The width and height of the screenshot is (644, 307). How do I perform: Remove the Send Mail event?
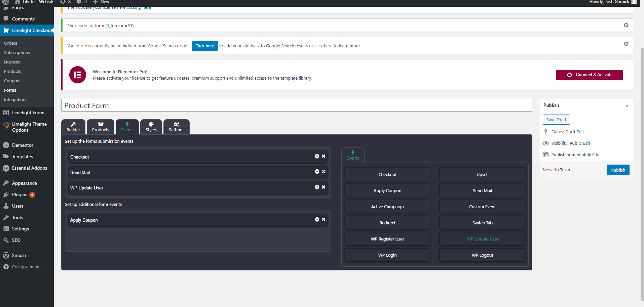point(324,172)
